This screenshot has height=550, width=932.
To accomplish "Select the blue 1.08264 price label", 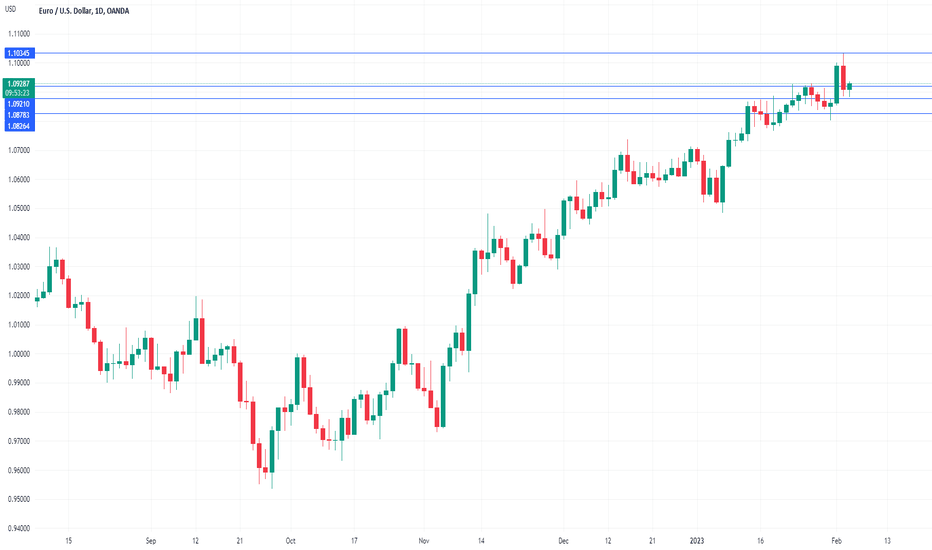I will coord(20,126).
